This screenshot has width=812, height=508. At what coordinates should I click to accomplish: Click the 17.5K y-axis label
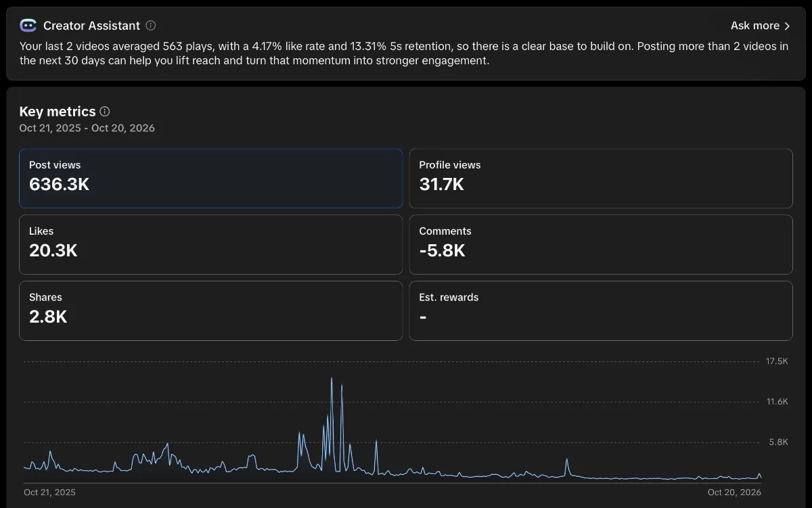[777, 361]
